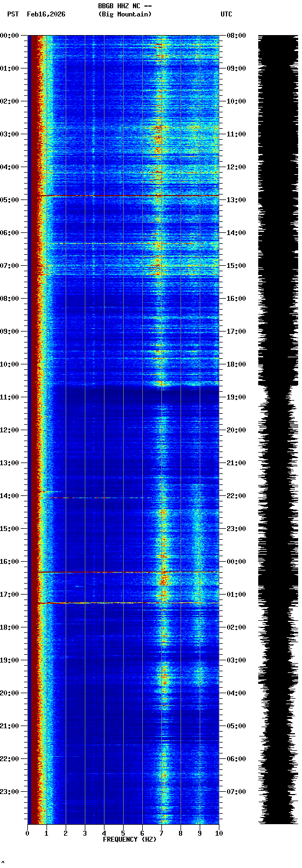This screenshot has height=868, width=302.
Task: Click the station title "BBGB HHZ NC --"
Action: [125, 6]
